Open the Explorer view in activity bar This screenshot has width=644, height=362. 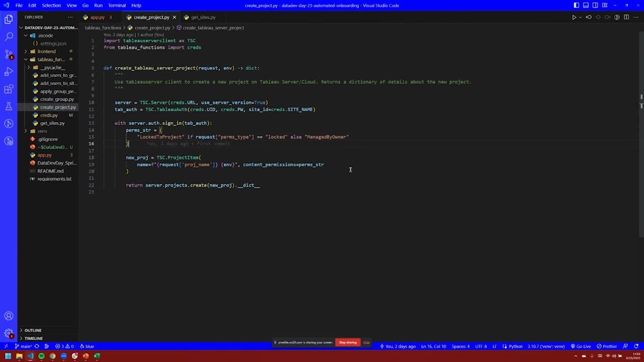coord(9,20)
